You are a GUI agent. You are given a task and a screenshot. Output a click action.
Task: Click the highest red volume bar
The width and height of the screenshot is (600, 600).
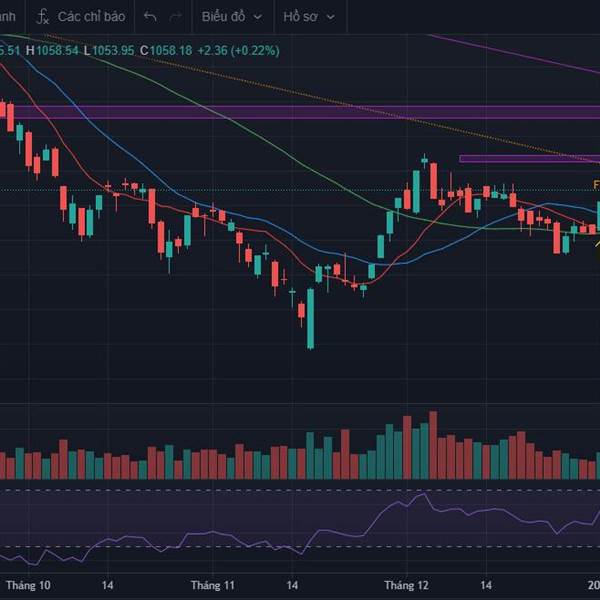tap(433, 445)
